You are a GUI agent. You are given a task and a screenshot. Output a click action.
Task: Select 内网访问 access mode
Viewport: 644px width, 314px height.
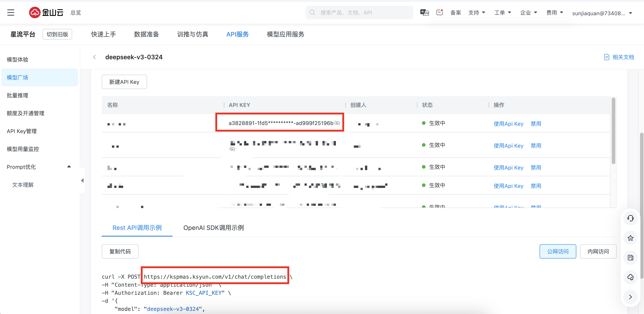[598, 251]
